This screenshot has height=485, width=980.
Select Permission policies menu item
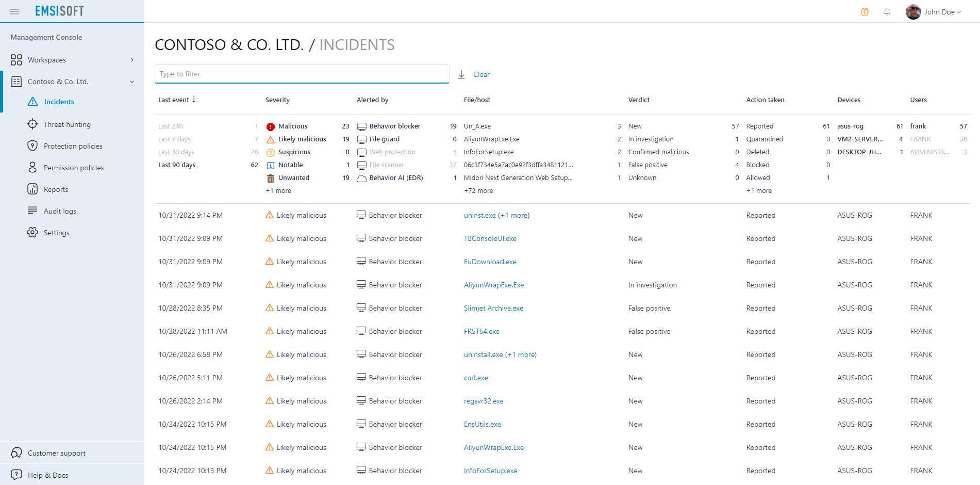pos(74,168)
